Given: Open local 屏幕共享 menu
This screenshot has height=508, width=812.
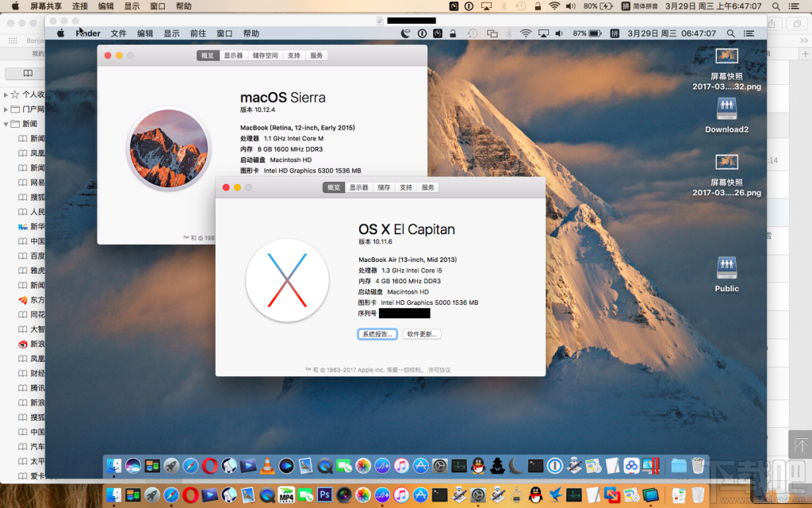Looking at the screenshot, I should [x=46, y=6].
